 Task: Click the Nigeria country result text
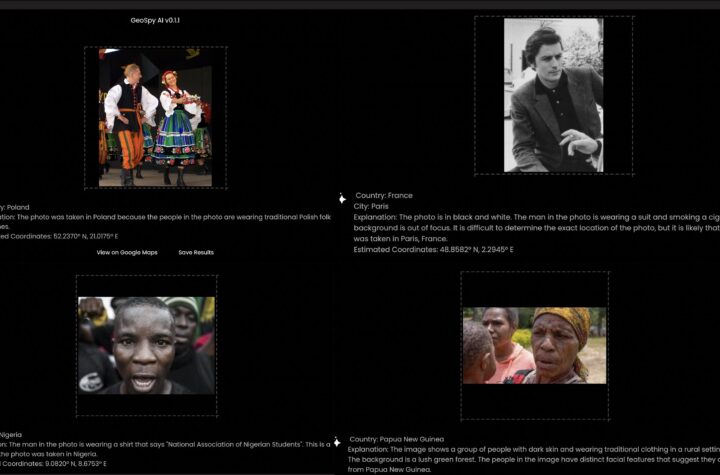pyautogui.click(x=12, y=435)
